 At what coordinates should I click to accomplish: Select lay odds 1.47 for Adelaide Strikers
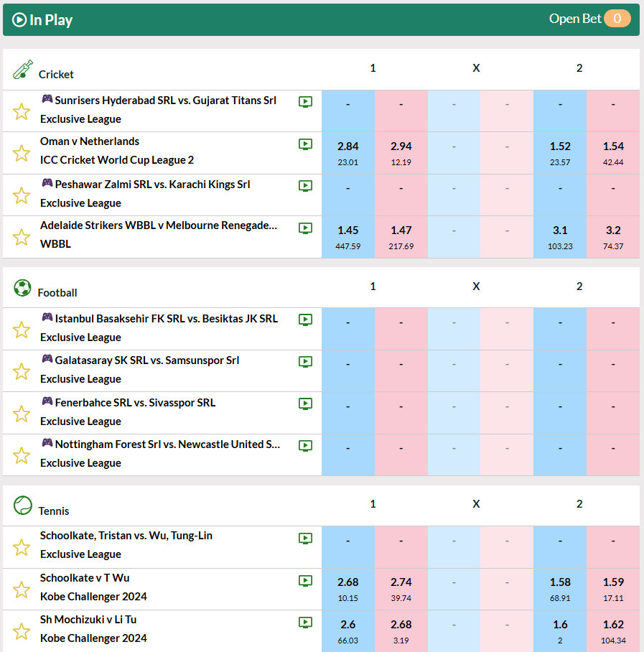pyautogui.click(x=401, y=236)
